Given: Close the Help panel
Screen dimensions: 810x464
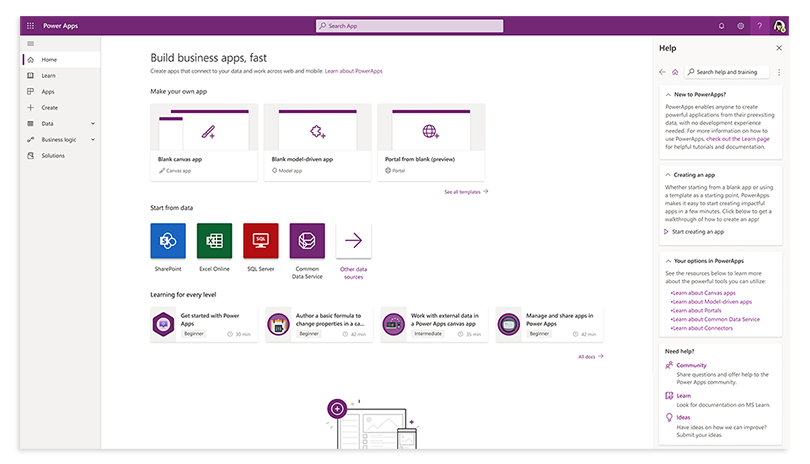Looking at the screenshot, I should click(x=779, y=48).
